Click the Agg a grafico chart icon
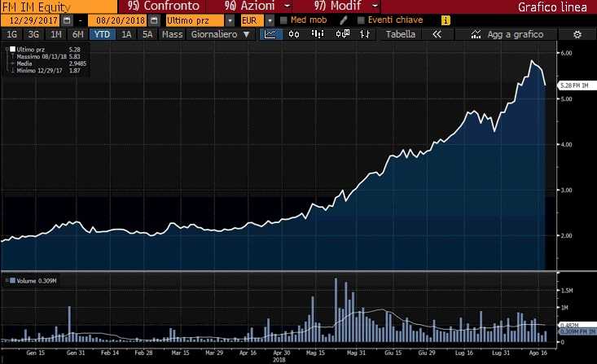This screenshot has width=597, height=364. pos(476,35)
